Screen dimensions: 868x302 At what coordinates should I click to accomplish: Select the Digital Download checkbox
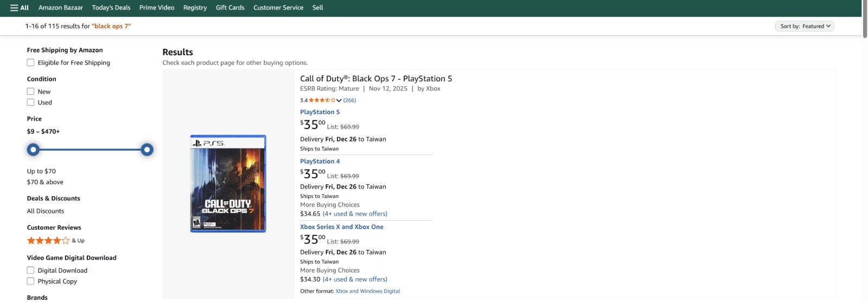31,271
